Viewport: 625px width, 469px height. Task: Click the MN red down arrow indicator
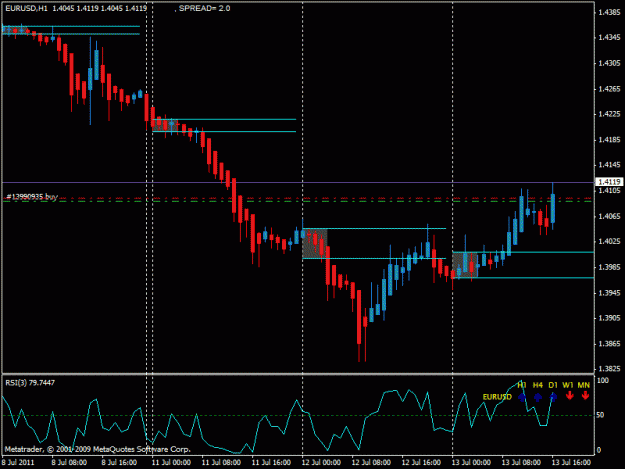[585, 396]
